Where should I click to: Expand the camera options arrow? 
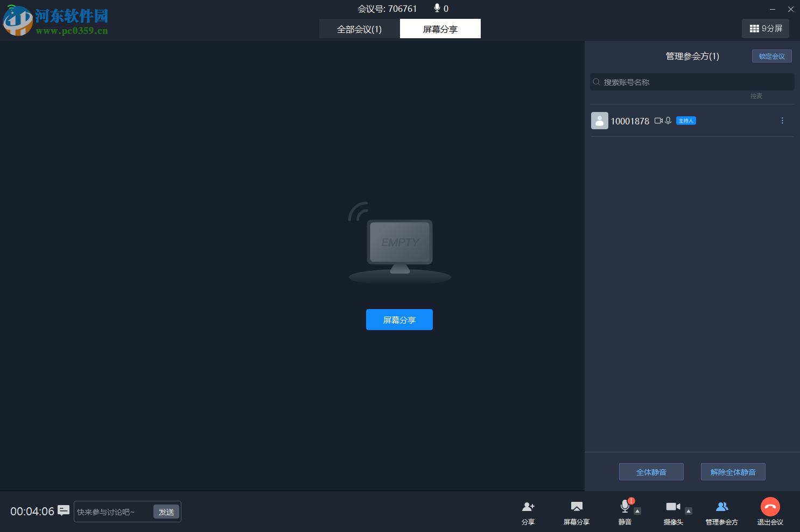pos(689,511)
